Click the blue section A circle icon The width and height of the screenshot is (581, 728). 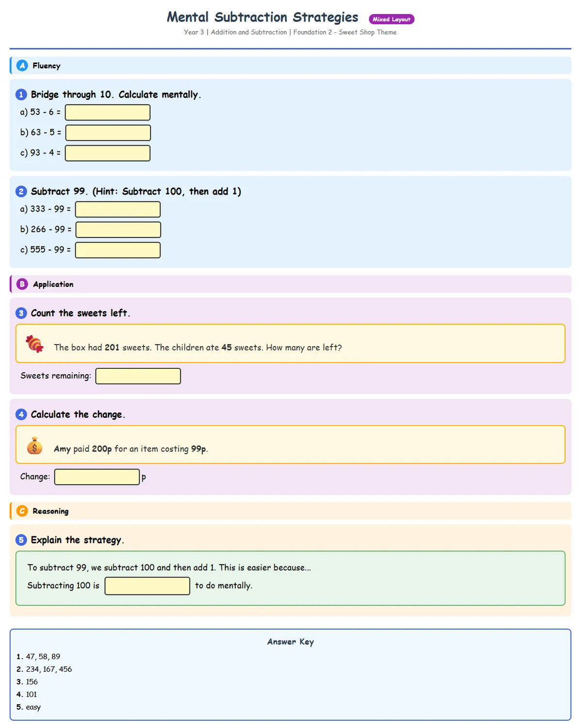tap(22, 66)
